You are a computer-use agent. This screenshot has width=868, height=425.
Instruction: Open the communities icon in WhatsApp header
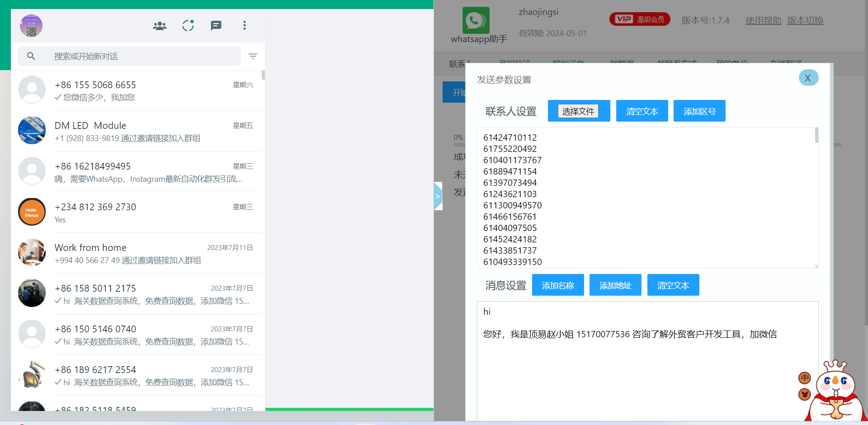click(160, 26)
